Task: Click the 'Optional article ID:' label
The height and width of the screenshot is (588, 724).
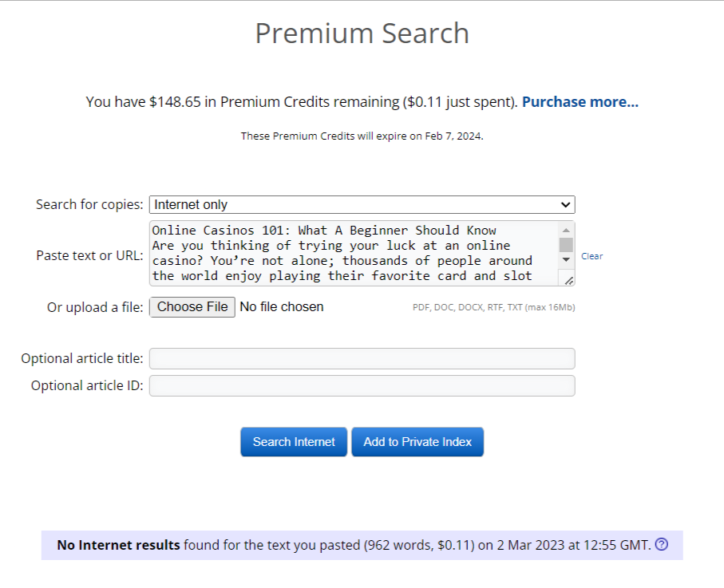Action: coord(87,386)
